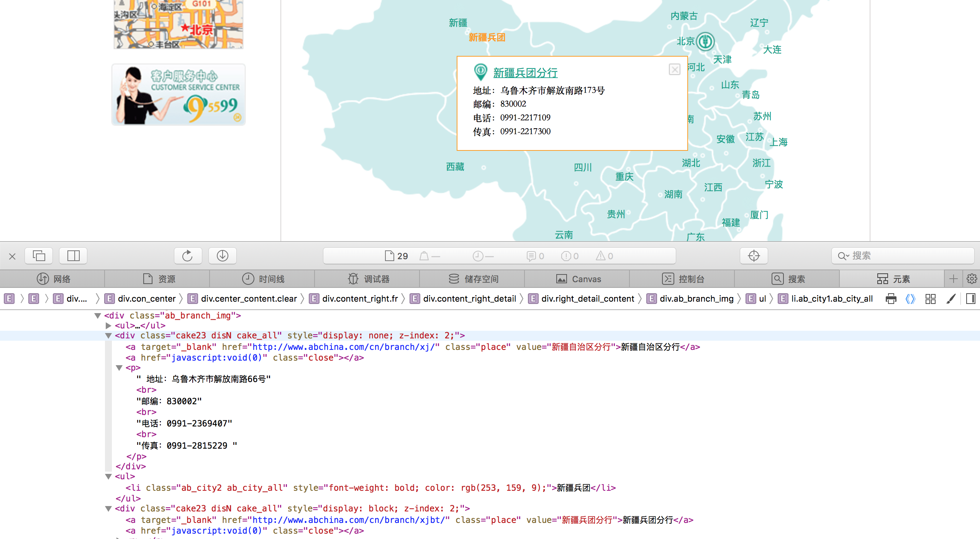Focus the inspector 搜索 search field
This screenshot has width=980, height=539.
pyautogui.click(x=903, y=256)
